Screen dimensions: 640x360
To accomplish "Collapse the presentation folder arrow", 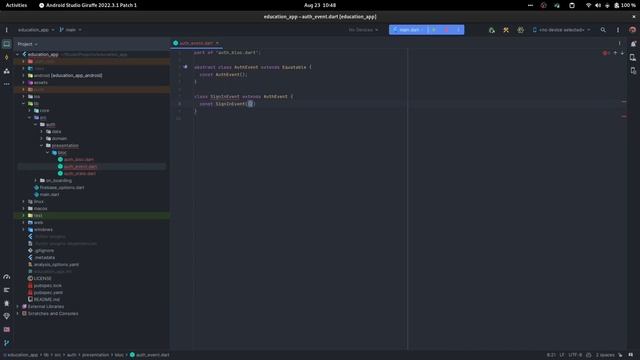I will [42, 146].
